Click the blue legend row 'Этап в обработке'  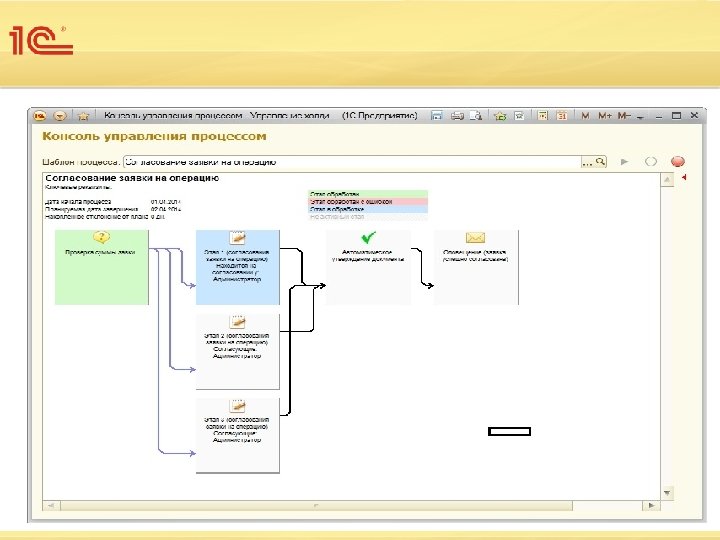368,209
